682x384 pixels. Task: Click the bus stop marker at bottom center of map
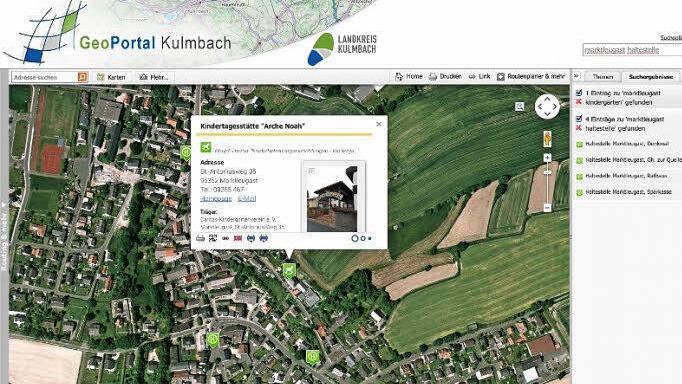point(312,357)
